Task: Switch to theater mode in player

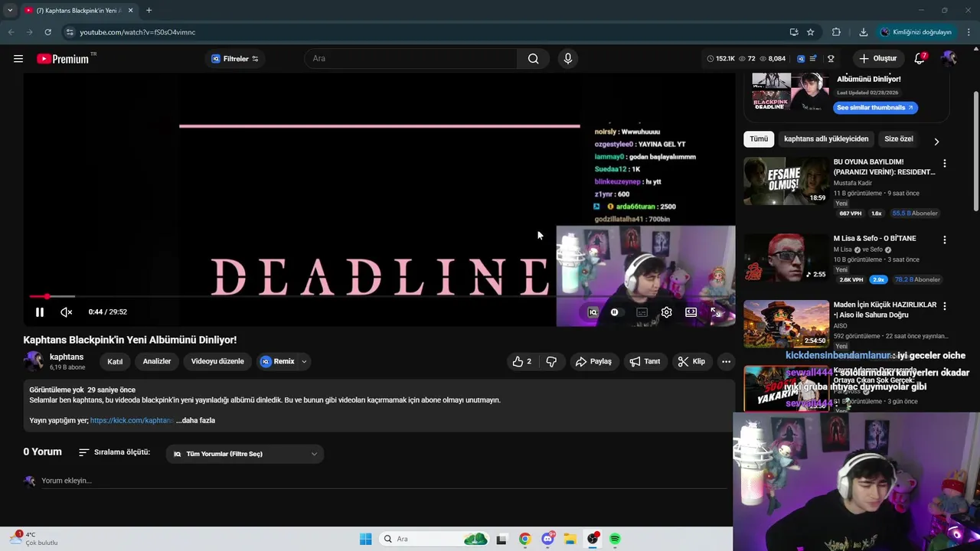Action: tap(691, 312)
